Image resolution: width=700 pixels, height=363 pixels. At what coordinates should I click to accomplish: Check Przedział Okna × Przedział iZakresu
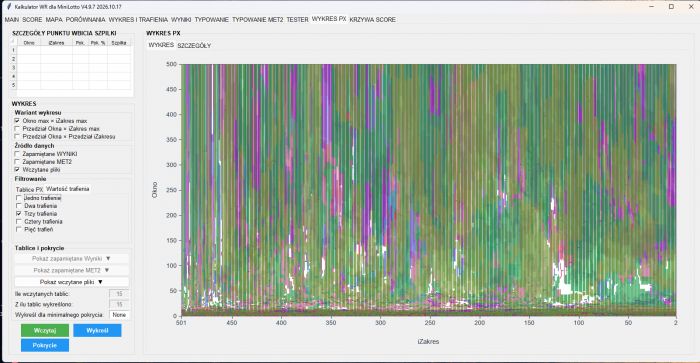click(17, 137)
